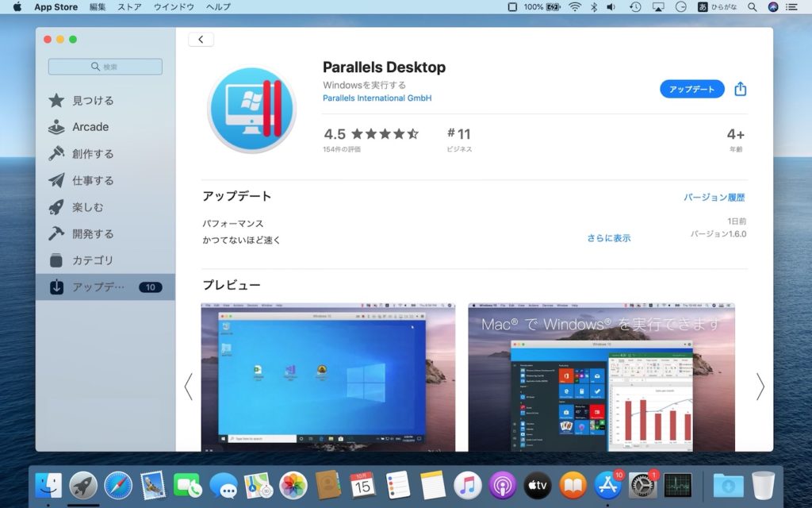Open アップデート section in sidebar
This screenshot has height=508, width=812.
(x=105, y=287)
